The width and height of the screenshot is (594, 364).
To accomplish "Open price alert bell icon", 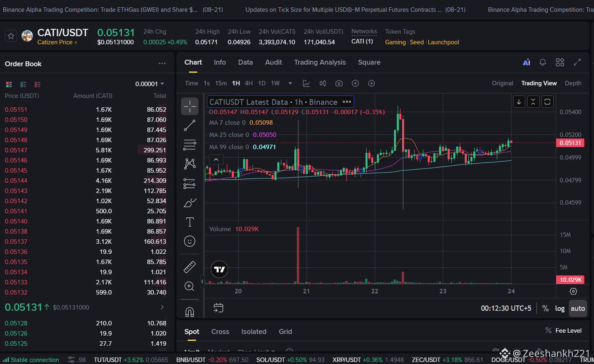I will (543, 62).
